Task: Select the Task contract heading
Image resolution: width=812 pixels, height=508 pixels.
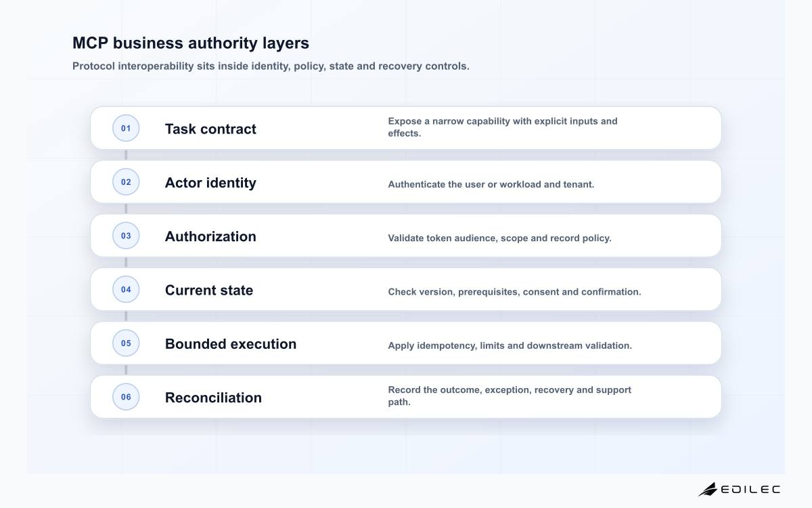Action: tap(210, 129)
